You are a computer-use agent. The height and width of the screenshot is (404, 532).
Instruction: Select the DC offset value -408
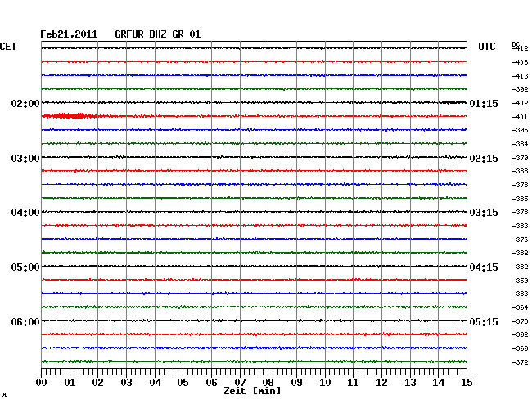520,62
